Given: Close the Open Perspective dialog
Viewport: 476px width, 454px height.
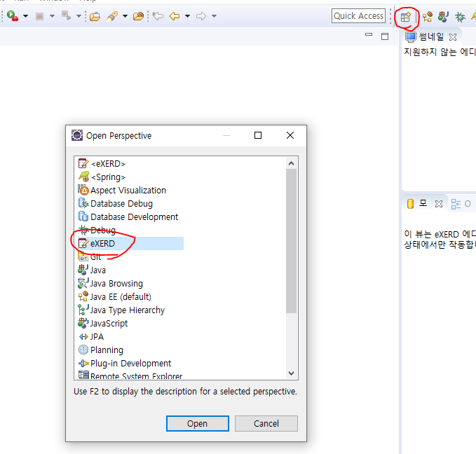Looking at the screenshot, I should point(290,135).
